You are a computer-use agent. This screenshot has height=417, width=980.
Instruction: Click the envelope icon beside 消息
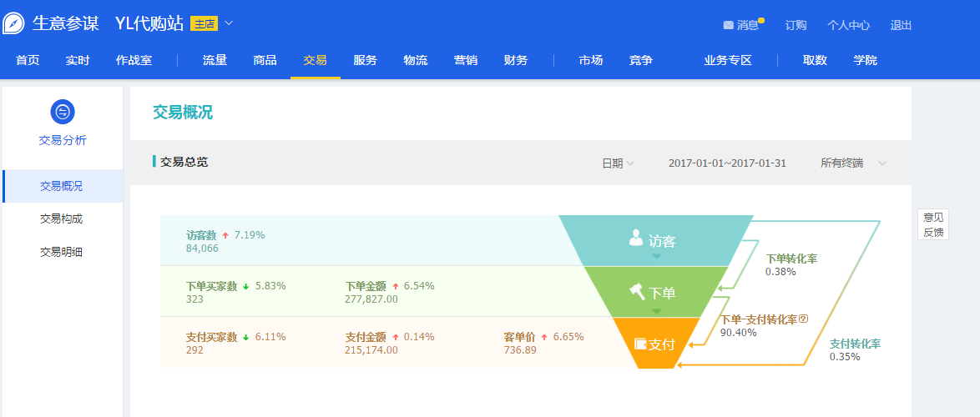(728, 26)
